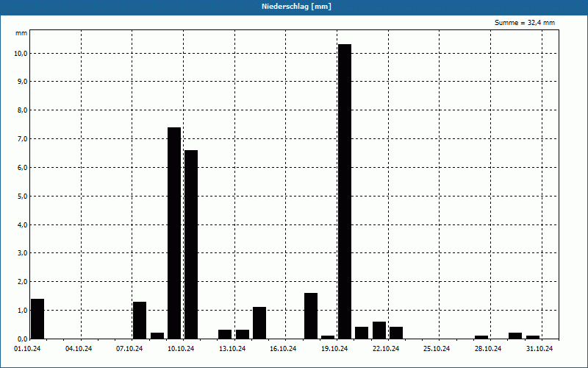588x368 pixels.
Task: Click the y-axis value 2,0
Action: click(22, 282)
